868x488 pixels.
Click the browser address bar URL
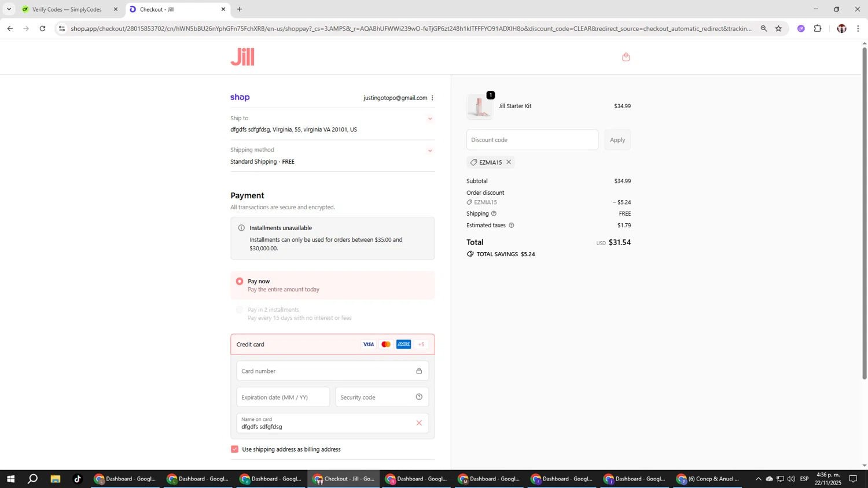[x=411, y=28]
